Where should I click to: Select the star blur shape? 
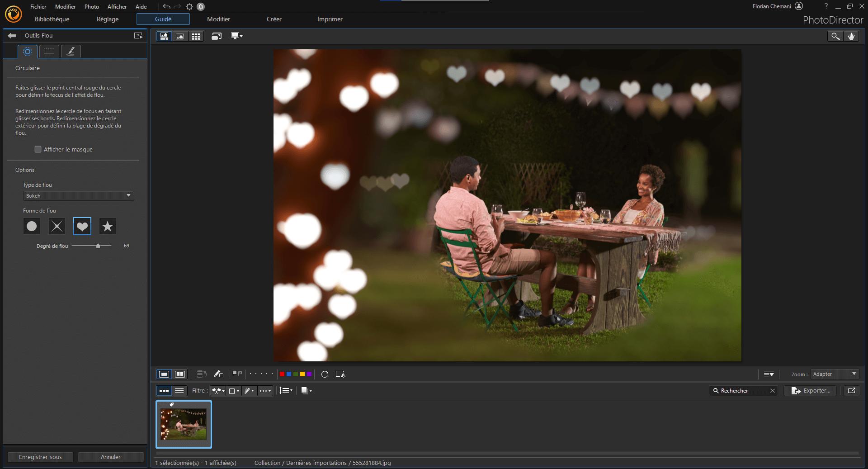(x=107, y=226)
